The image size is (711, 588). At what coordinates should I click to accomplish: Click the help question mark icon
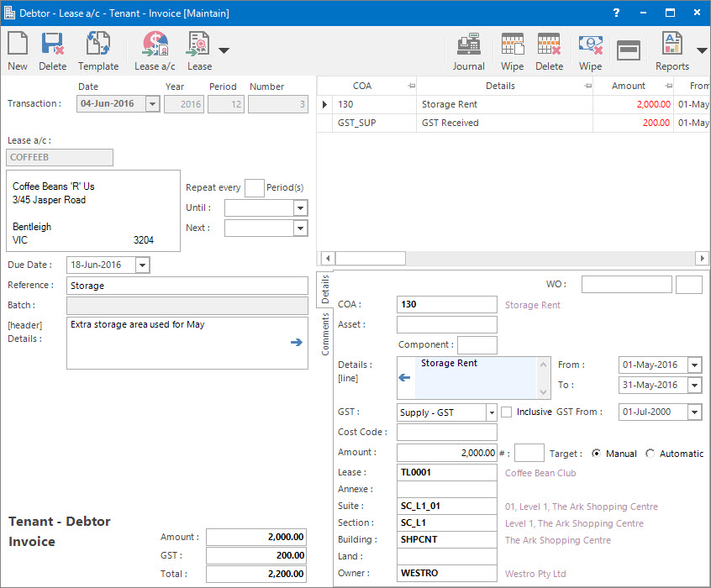(x=616, y=13)
